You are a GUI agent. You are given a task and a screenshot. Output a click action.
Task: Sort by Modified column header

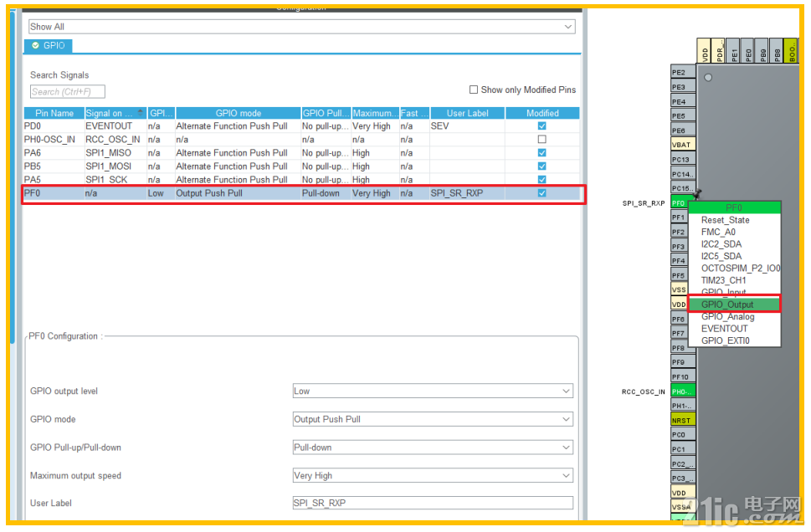[x=542, y=113]
